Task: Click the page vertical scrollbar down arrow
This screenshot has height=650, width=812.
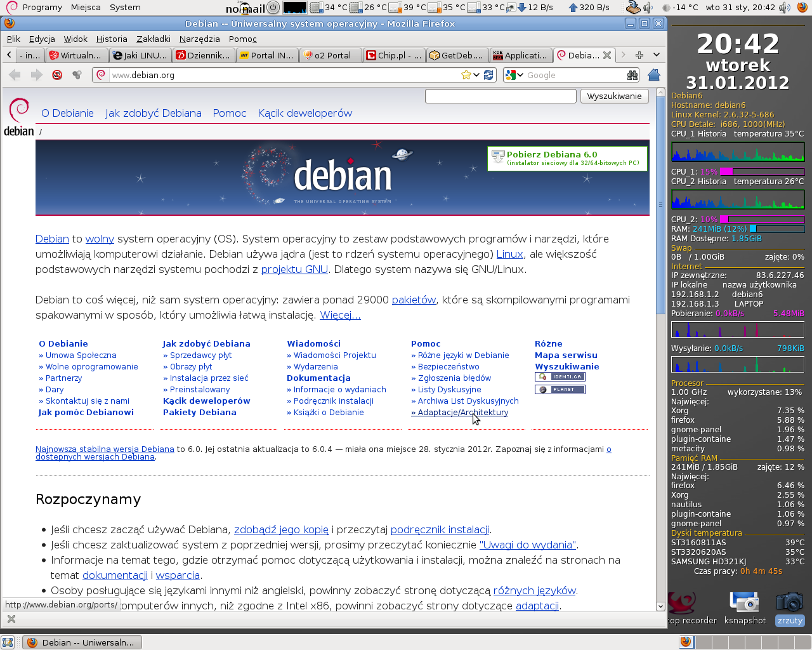Action: click(x=660, y=606)
